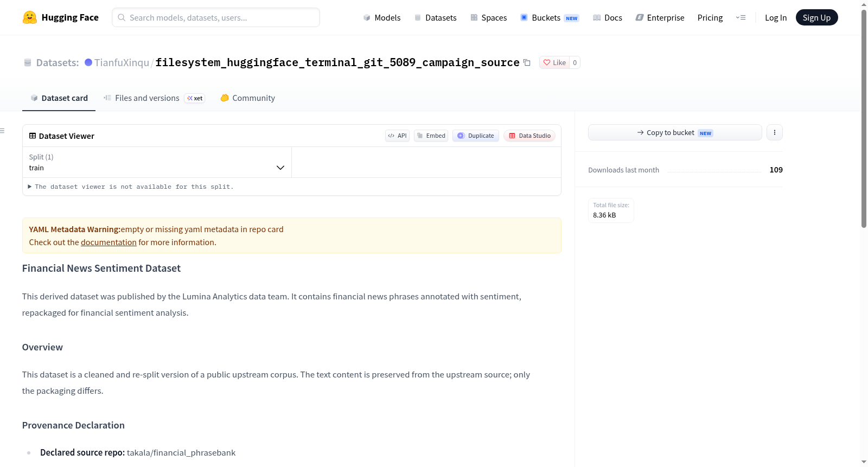
Task: Click the Provenance Declaration heading
Action: [x=73, y=425]
